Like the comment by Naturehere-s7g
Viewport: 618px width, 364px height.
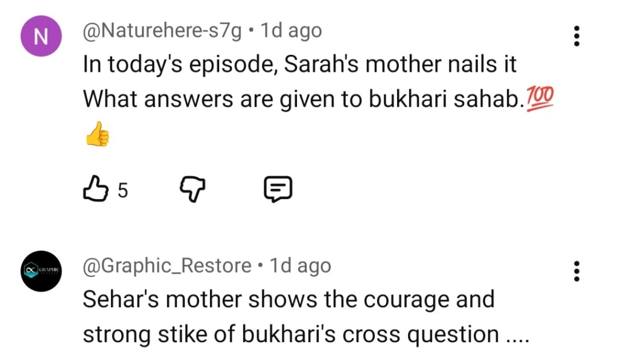point(95,190)
